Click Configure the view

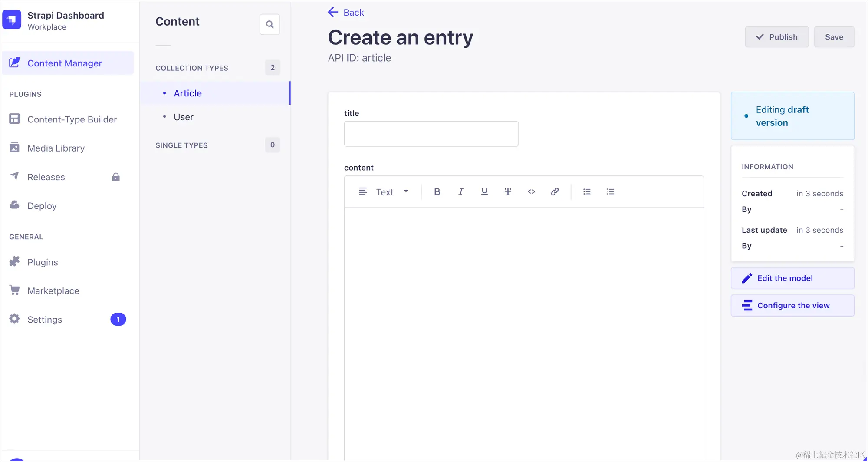click(792, 306)
